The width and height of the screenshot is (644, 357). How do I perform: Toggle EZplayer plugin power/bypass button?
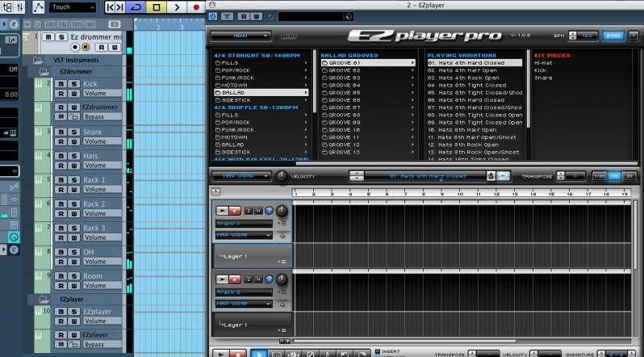(x=213, y=16)
